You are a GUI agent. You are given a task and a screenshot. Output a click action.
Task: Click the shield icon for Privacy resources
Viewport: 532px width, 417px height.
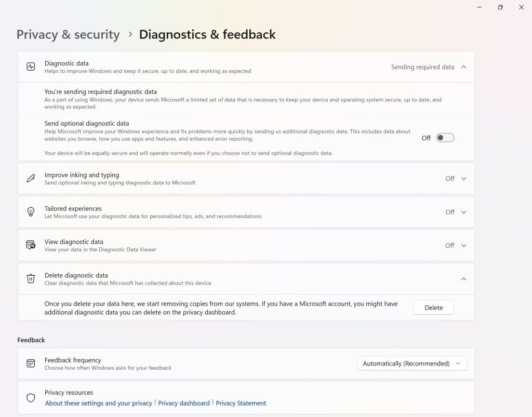click(31, 398)
